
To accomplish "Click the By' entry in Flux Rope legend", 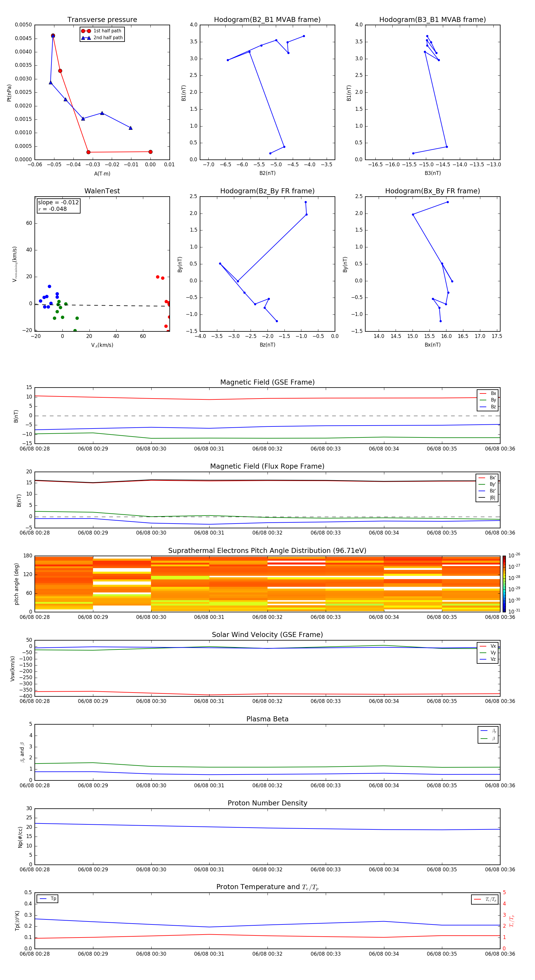I will (x=487, y=484).
